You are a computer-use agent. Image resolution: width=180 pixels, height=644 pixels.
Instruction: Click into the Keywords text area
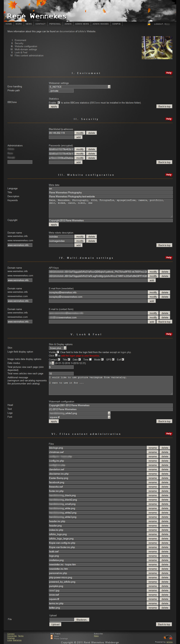coord(111,208)
